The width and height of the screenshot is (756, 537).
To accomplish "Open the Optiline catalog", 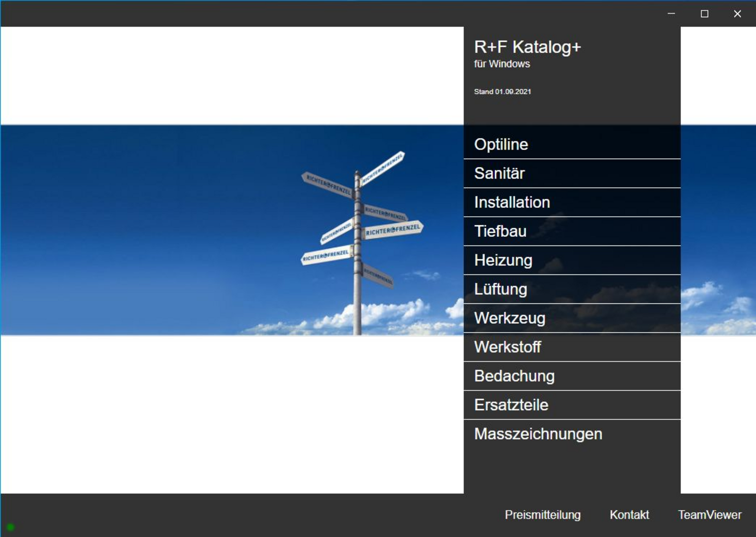I will point(572,144).
